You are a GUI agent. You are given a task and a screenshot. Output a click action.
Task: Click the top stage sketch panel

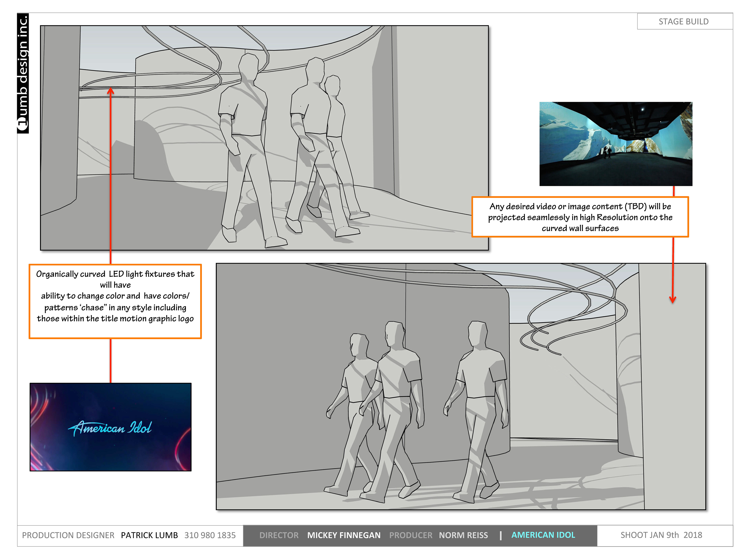(x=264, y=138)
